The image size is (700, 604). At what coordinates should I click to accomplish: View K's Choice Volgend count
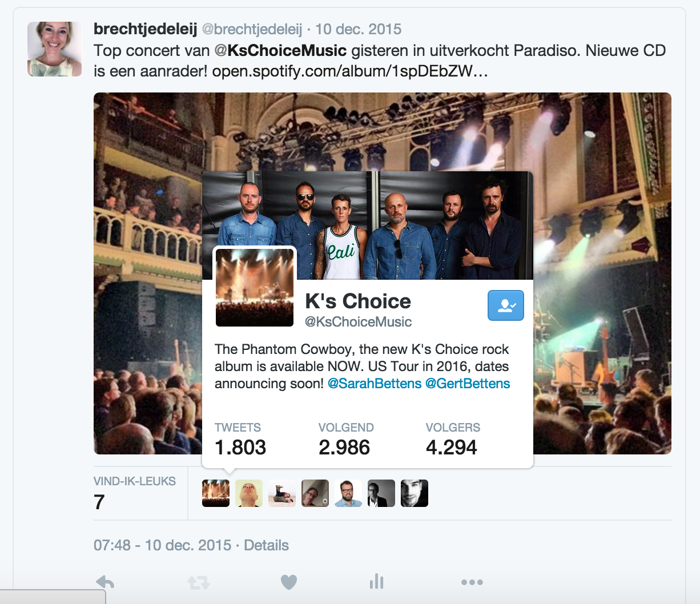[346, 440]
